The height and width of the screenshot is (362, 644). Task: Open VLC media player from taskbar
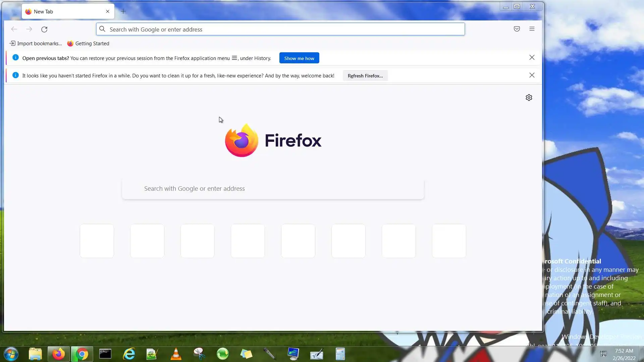tap(176, 354)
